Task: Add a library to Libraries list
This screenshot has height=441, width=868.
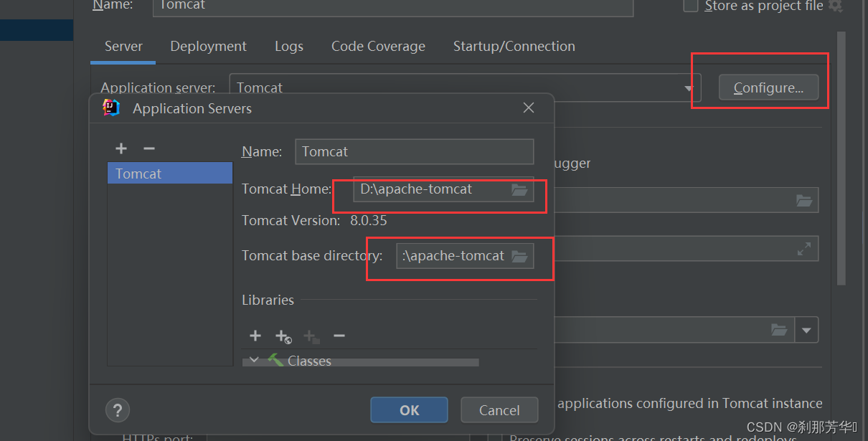Action: (x=255, y=336)
